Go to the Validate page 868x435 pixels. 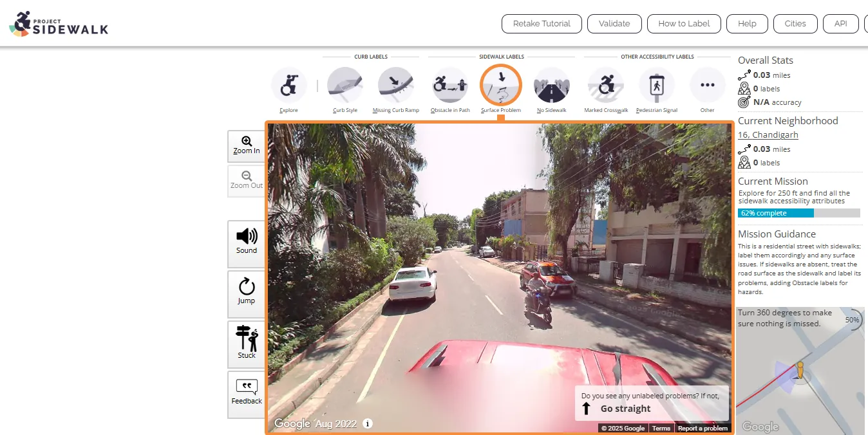click(x=614, y=24)
